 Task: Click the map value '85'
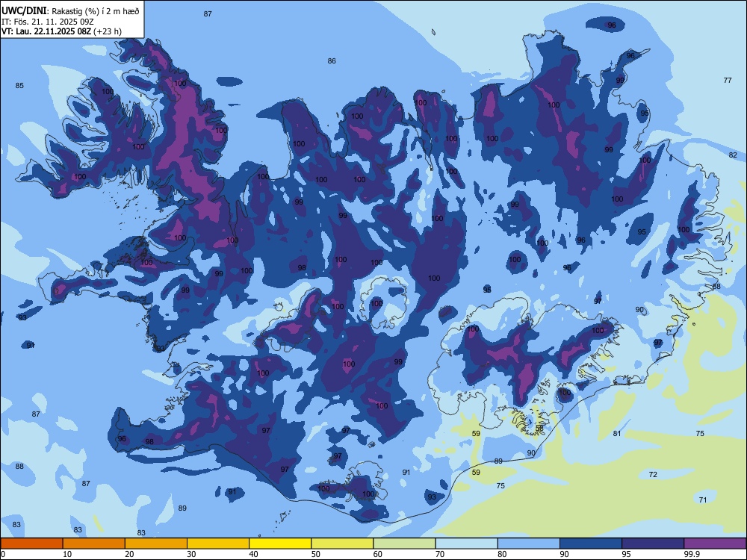tap(19, 86)
